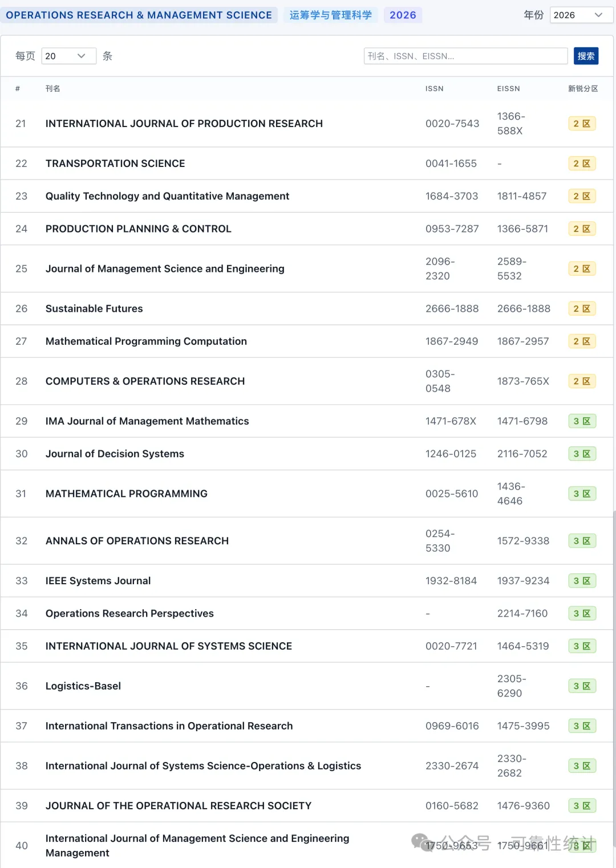Click the blue 搜索 search button

pyautogui.click(x=586, y=56)
